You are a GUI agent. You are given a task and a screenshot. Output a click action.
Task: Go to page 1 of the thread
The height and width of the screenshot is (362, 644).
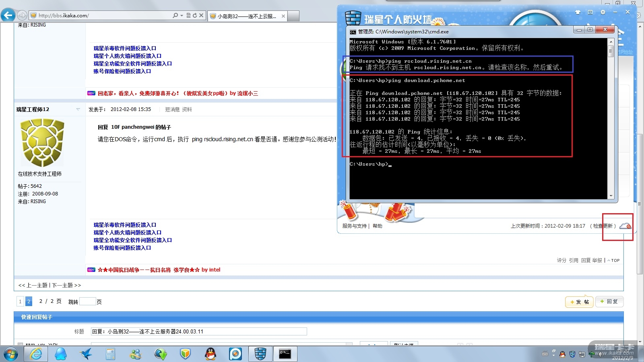pos(20,301)
